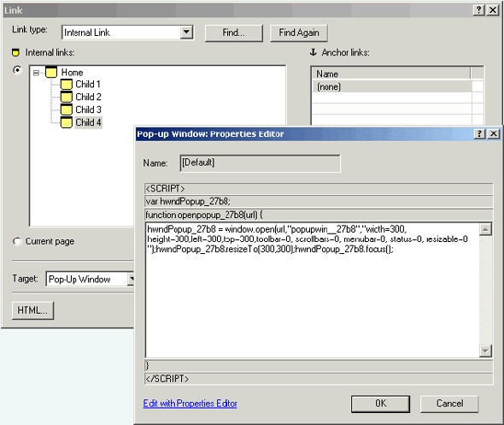Select Child 4 in the tree
Screen dimensions: 504x425
tap(88, 122)
